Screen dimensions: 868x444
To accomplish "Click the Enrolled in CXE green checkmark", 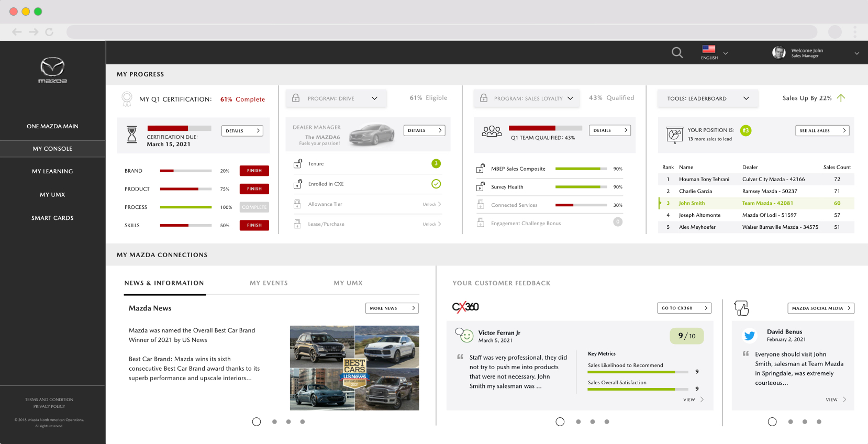I will (436, 184).
